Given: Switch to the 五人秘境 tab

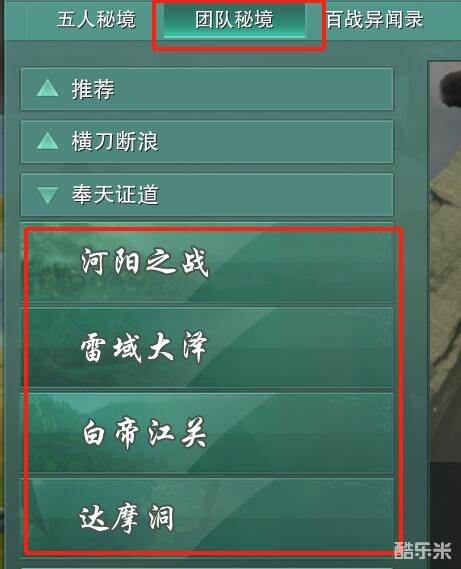Looking at the screenshot, I should click(96, 19).
